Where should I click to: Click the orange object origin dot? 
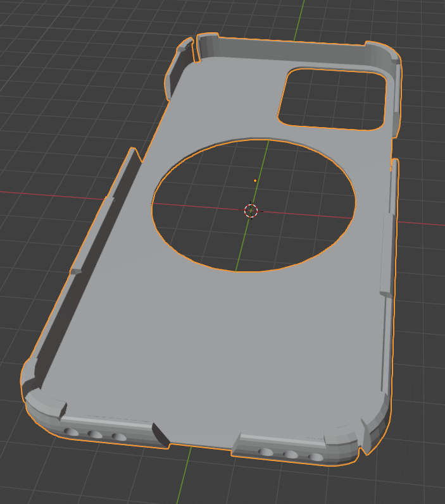click(x=255, y=181)
